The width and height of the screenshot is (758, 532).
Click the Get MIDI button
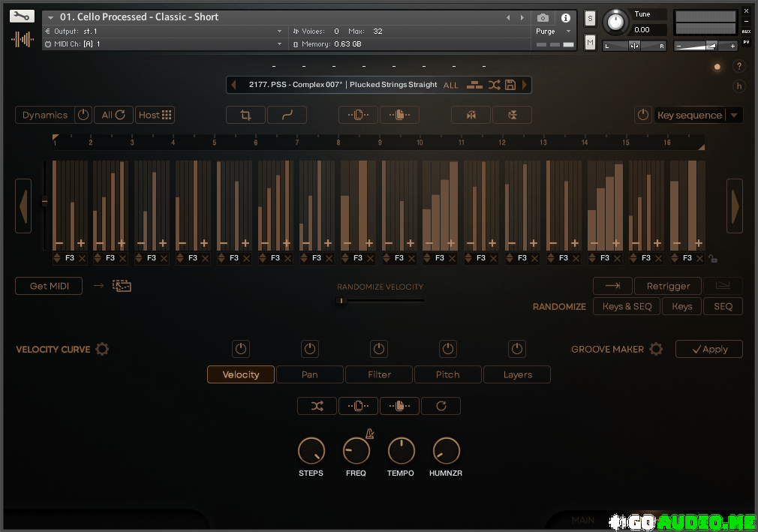(49, 286)
